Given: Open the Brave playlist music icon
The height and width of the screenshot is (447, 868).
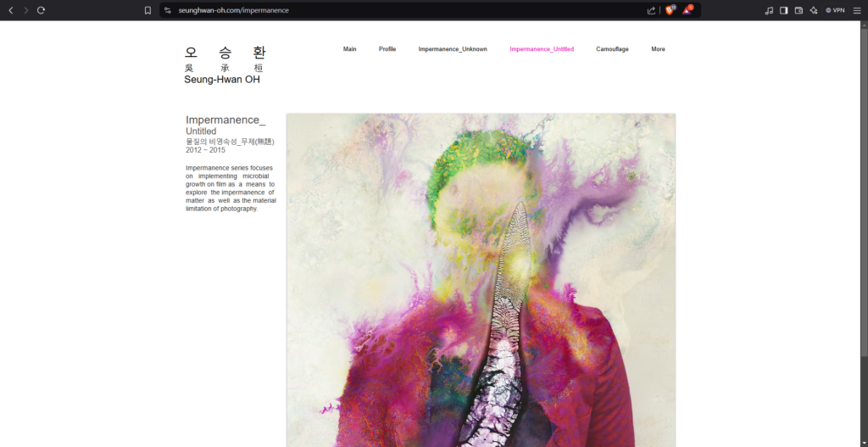Looking at the screenshot, I should (x=769, y=10).
